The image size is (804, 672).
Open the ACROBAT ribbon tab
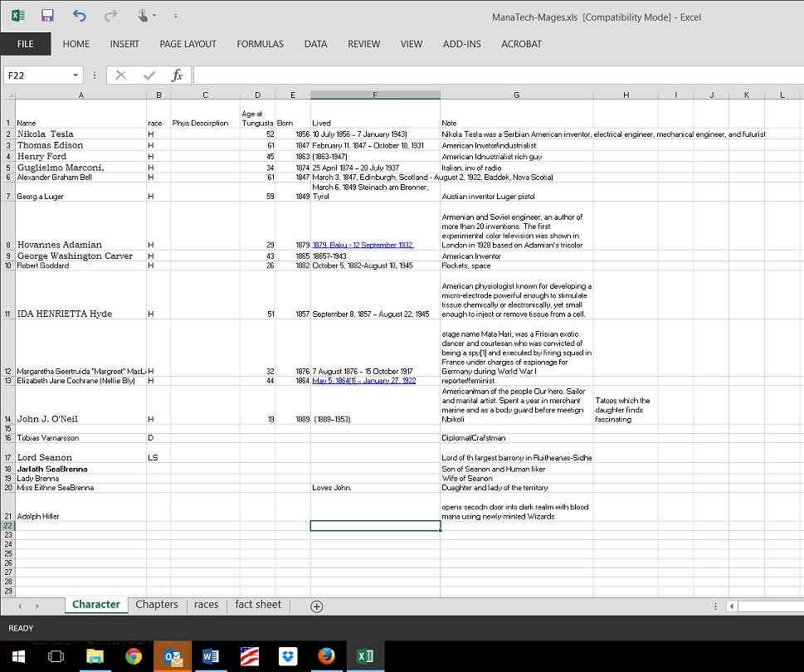pyautogui.click(x=521, y=44)
